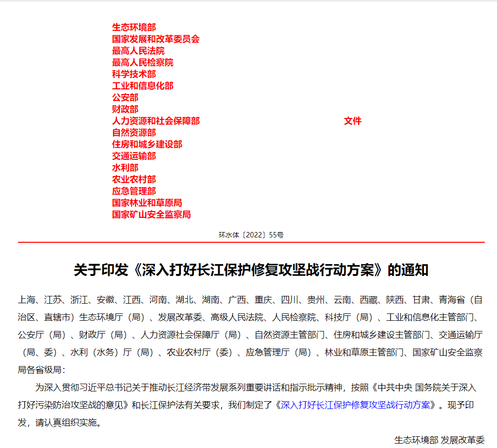Click the line ending 局各省级局：
The image size is (497, 448).
coord(41,370)
